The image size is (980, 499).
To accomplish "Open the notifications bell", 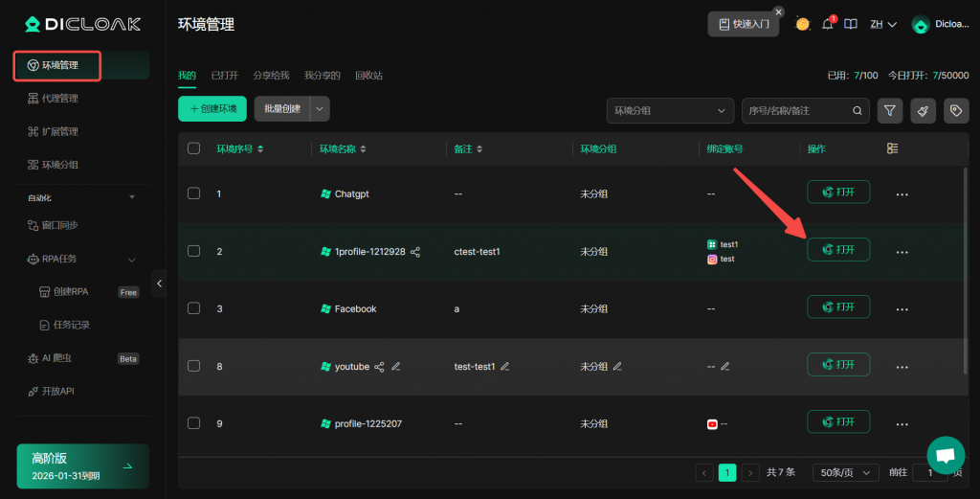I will coord(828,24).
